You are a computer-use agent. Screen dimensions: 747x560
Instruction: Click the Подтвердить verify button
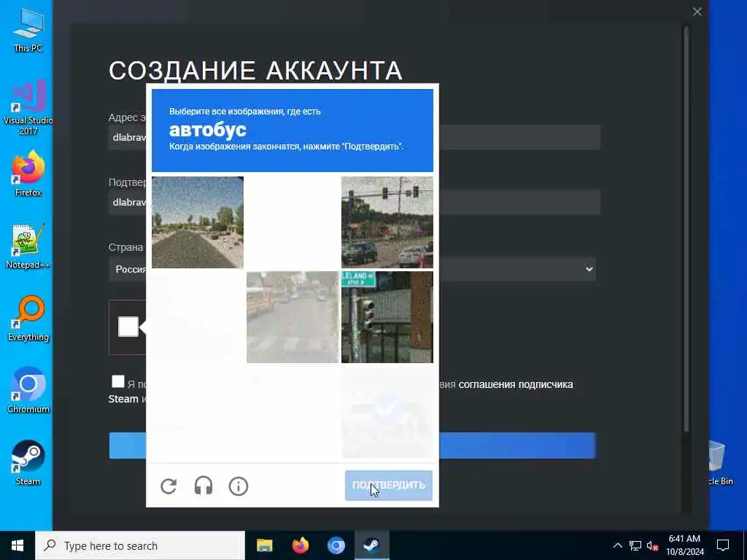pos(389,485)
